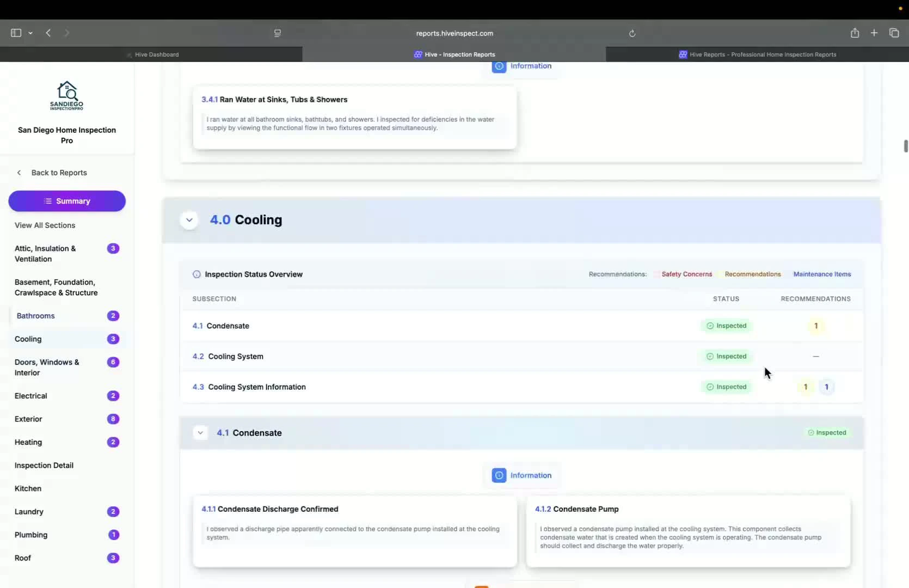This screenshot has height=588, width=909.
Task: Click the Plumbing count badge 1
Action: tap(113, 535)
